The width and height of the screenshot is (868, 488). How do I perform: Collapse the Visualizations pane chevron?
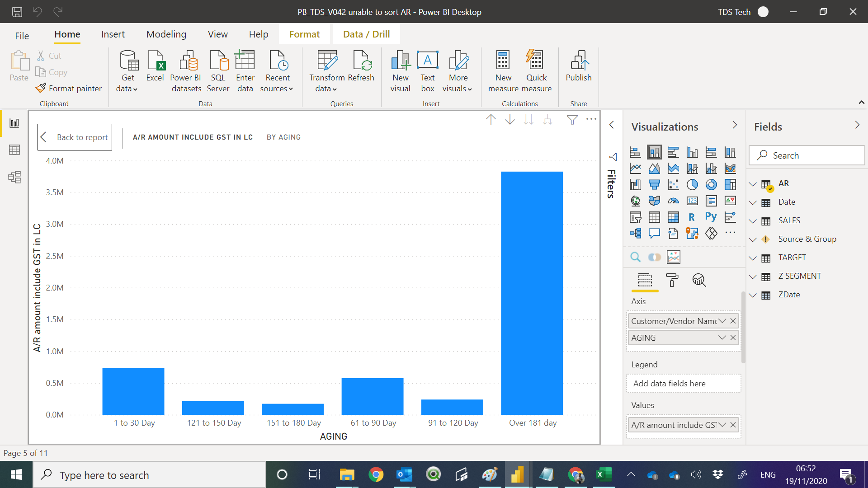coord(735,125)
